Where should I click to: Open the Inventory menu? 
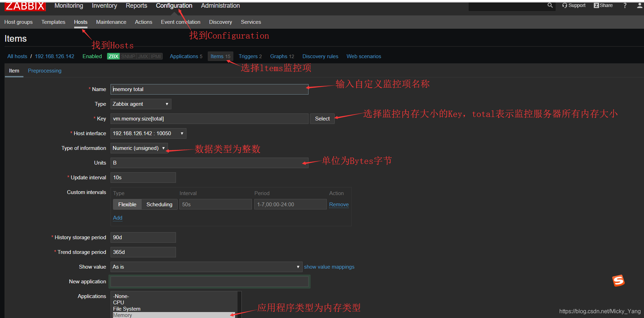[104, 6]
